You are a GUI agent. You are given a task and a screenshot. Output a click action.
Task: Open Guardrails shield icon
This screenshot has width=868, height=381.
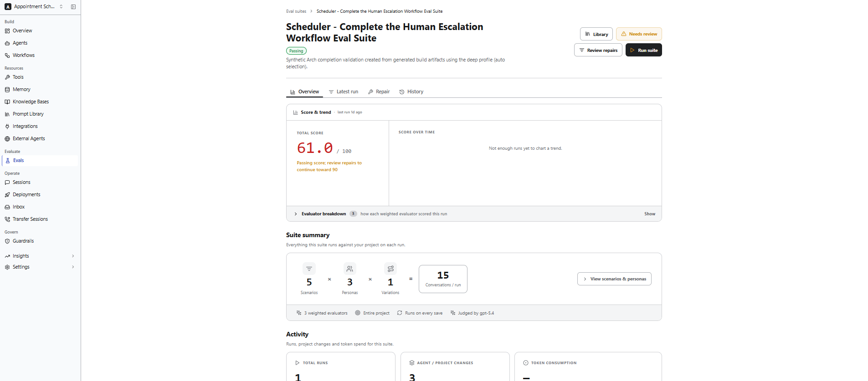pos(7,241)
